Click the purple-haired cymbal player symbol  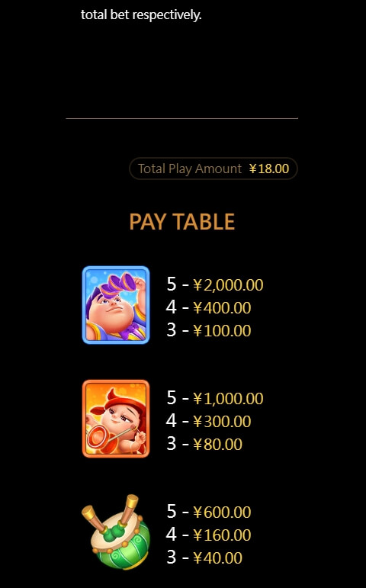click(116, 305)
